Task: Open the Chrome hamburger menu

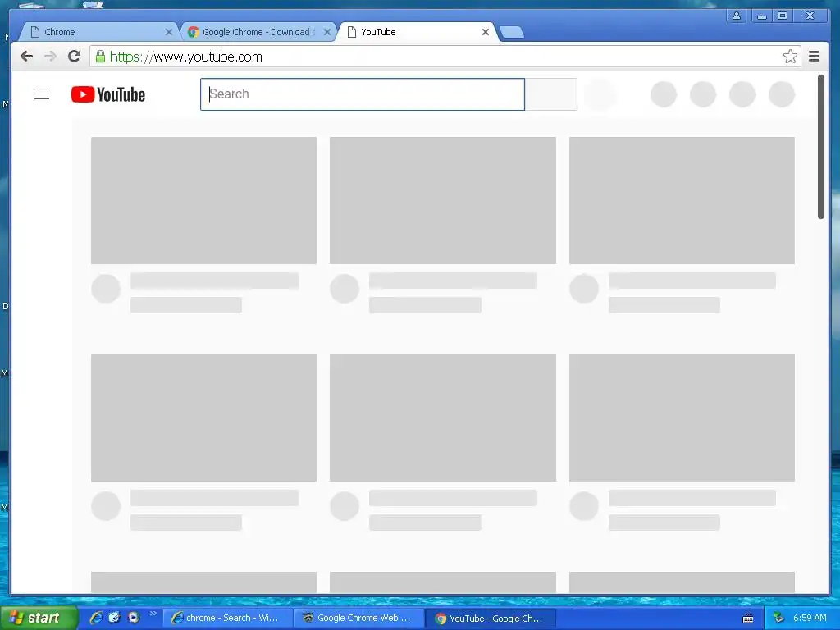Action: (814, 57)
